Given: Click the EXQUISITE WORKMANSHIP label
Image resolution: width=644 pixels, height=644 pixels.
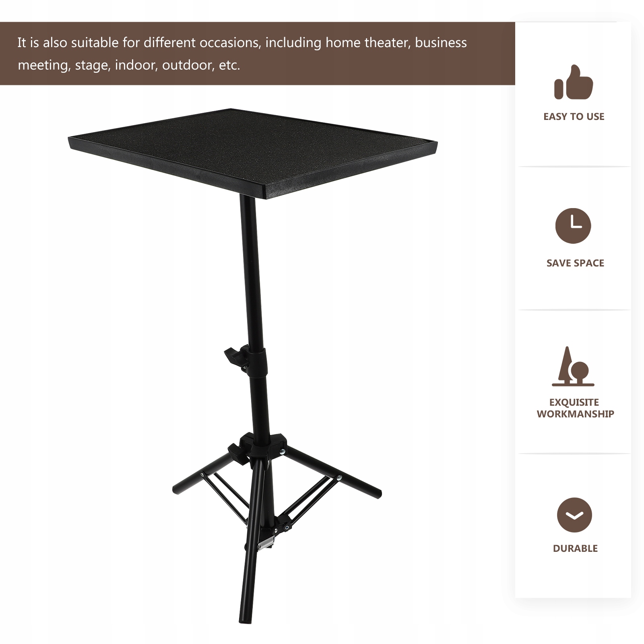Looking at the screenshot, I should point(575,408).
